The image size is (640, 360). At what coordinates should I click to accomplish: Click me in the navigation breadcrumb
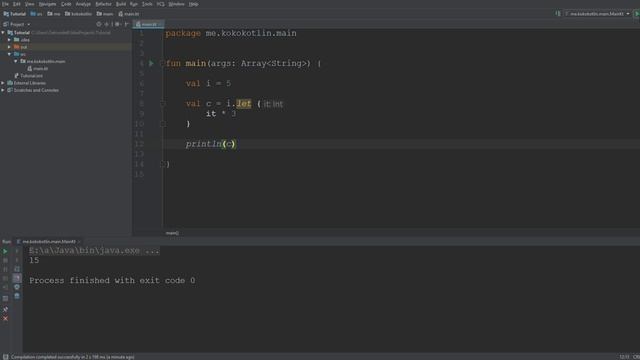pos(54,14)
